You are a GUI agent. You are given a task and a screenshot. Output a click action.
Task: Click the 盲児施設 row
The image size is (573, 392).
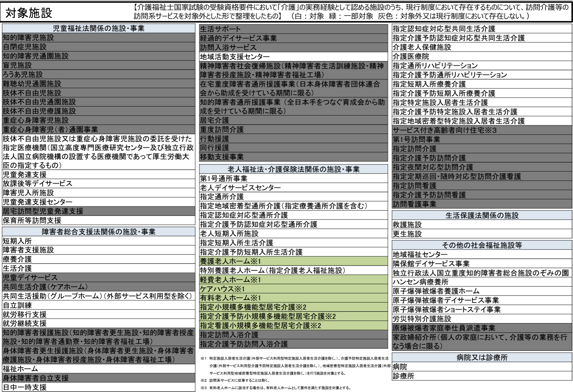pos(98,65)
